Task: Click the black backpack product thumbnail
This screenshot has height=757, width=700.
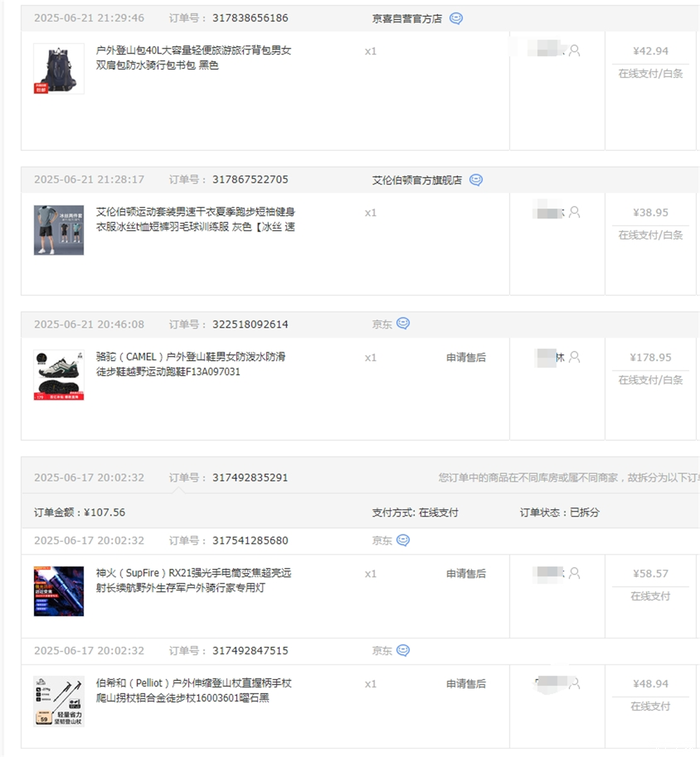Action: click(59, 69)
